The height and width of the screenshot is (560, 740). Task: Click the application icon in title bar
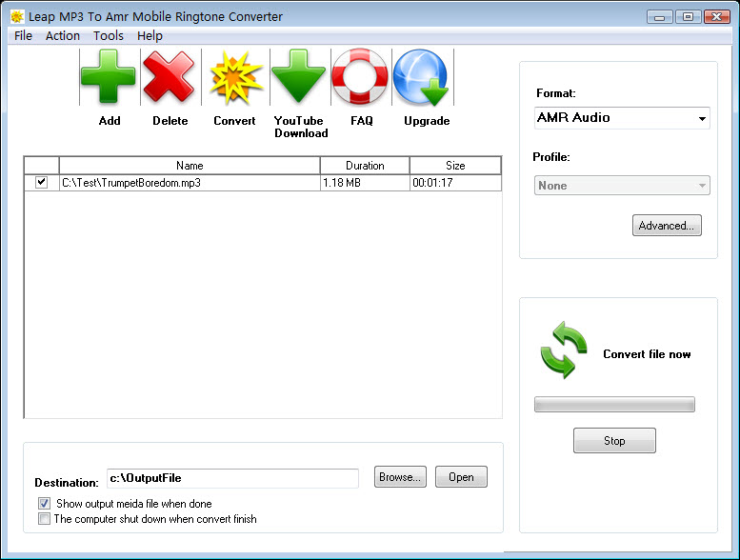tap(17, 17)
